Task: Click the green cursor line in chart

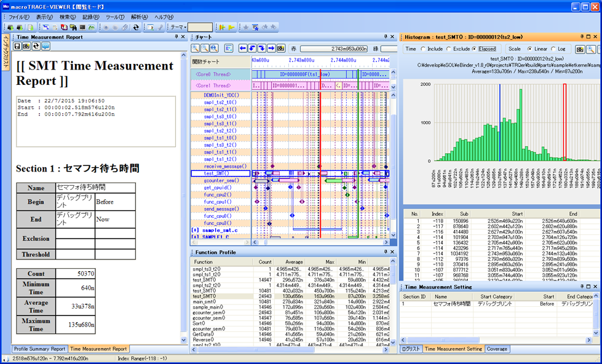Action: point(358,154)
